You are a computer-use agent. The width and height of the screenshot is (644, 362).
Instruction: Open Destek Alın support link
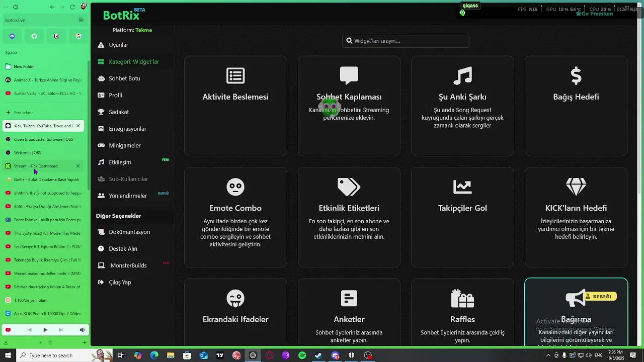coord(123,249)
